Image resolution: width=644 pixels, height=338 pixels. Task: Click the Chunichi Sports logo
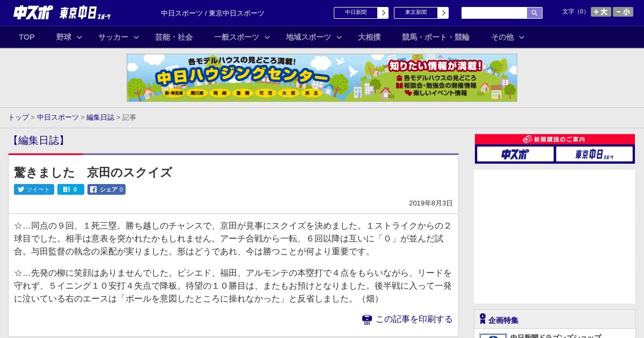pos(33,12)
